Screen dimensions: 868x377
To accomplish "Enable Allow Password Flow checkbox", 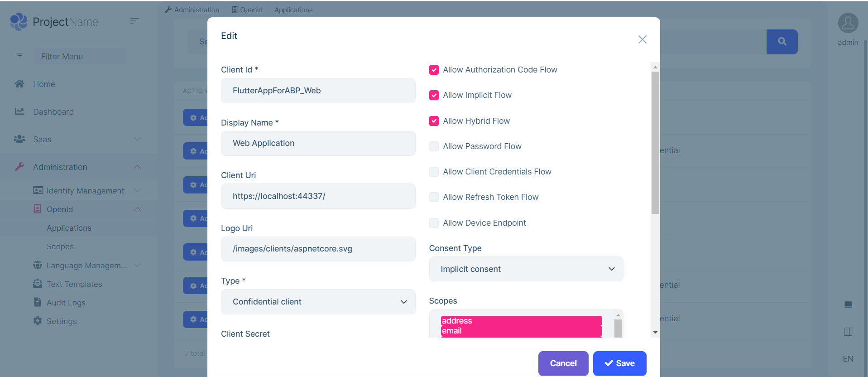I will click(x=434, y=146).
